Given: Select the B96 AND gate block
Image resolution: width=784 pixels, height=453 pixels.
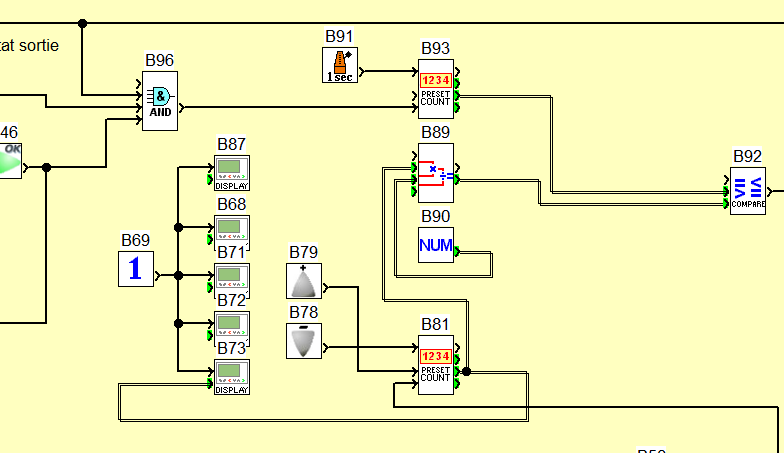Looking at the screenshot, I should [x=160, y=102].
